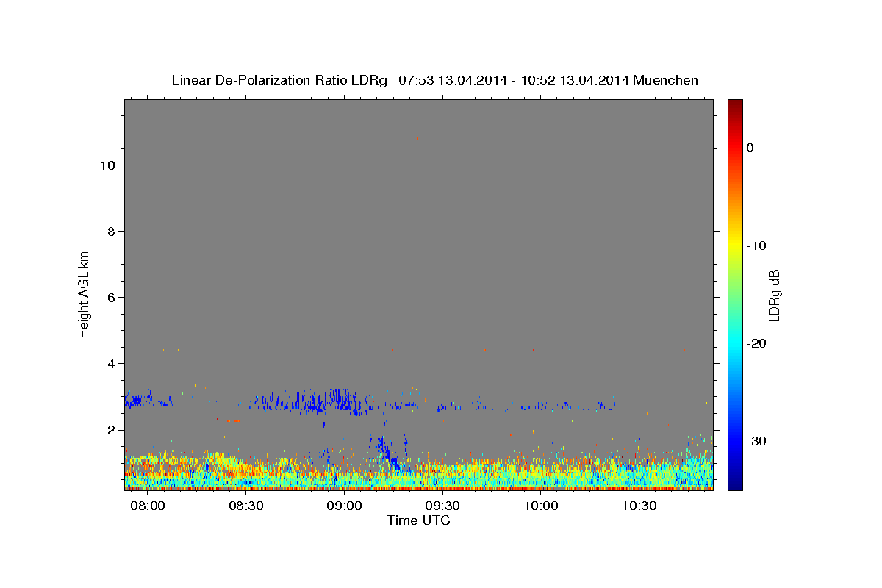The image size is (882, 588).
Task: Click the 08:30 time tick label
Action: pyautogui.click(x=246, y=506)
